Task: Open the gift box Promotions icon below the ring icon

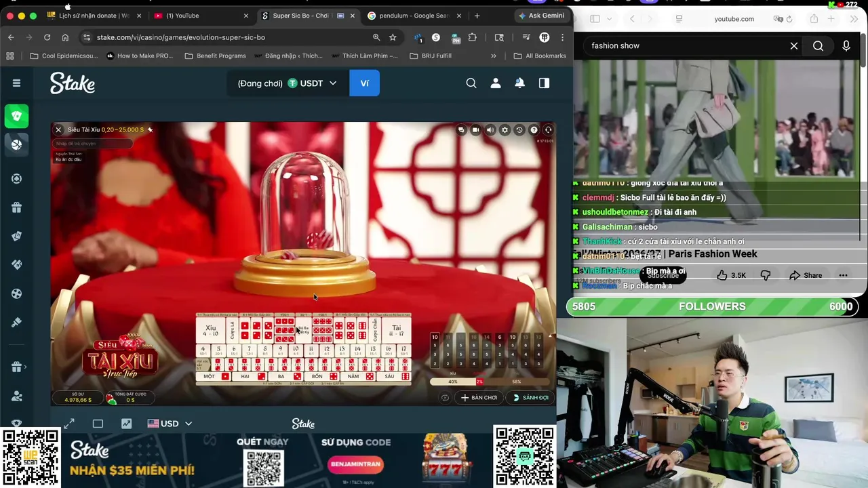Action: coord(17,207)
